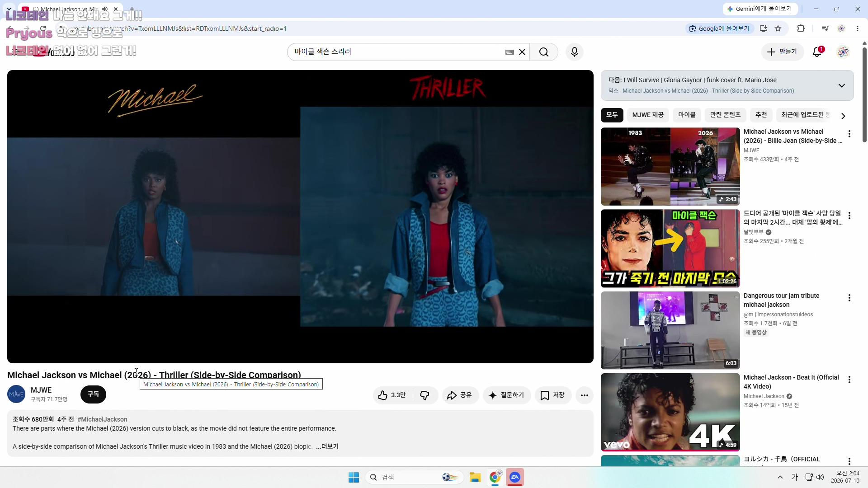Viewport: 868px width, 488px height.
Task: Click the Dangerous tour jam tribute title
Action: [x=781, y=300]
